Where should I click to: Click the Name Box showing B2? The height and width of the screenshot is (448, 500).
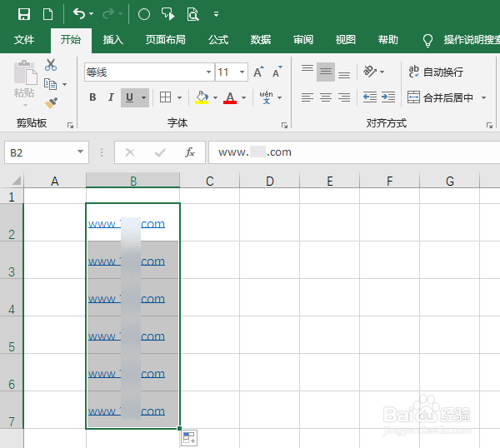pos(47,152)
